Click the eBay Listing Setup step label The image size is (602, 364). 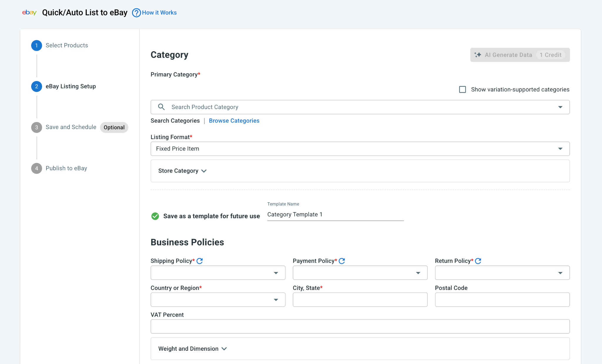71,86
